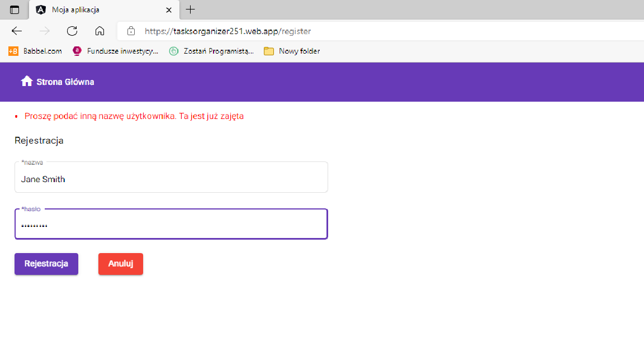Click the refresh page icon

coord(72,31)
